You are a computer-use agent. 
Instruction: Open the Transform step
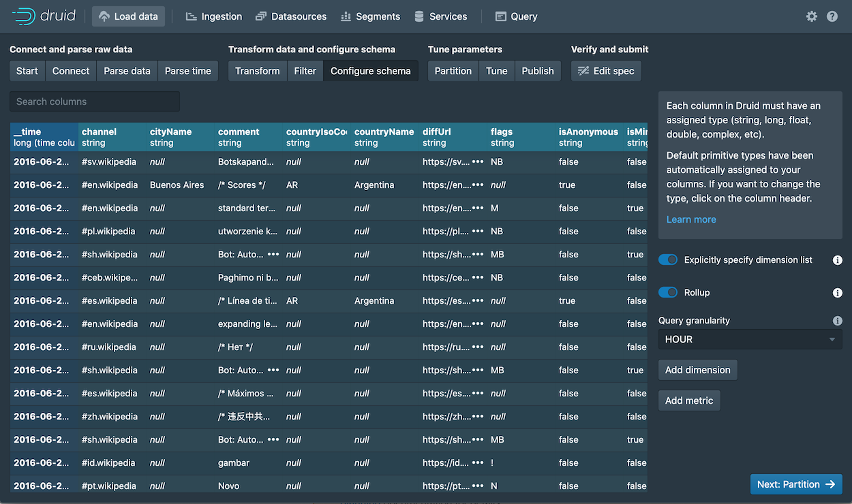pos(258,71)
